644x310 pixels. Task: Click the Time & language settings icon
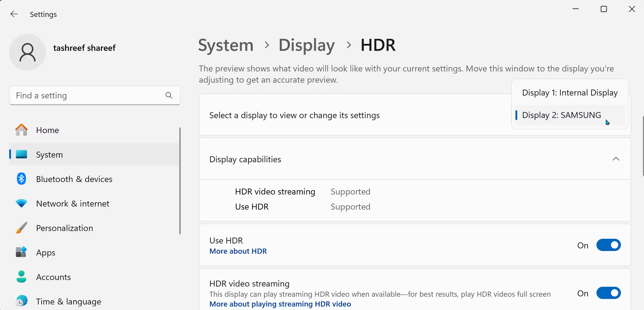[21, 301]
